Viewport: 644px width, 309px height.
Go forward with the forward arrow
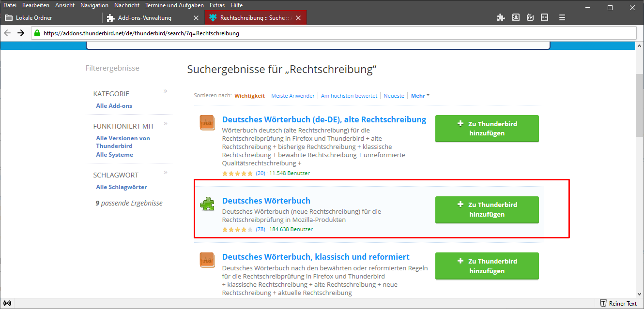click(x=21, y=33)
